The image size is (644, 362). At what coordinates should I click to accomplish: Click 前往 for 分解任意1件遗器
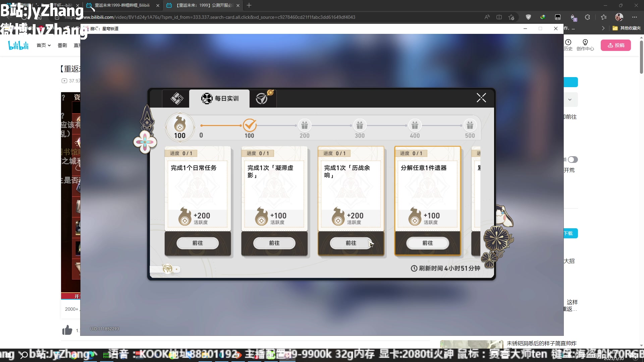coord(428,243)
